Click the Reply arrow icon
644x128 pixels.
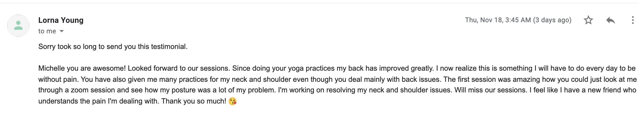[x=610, y=20]
